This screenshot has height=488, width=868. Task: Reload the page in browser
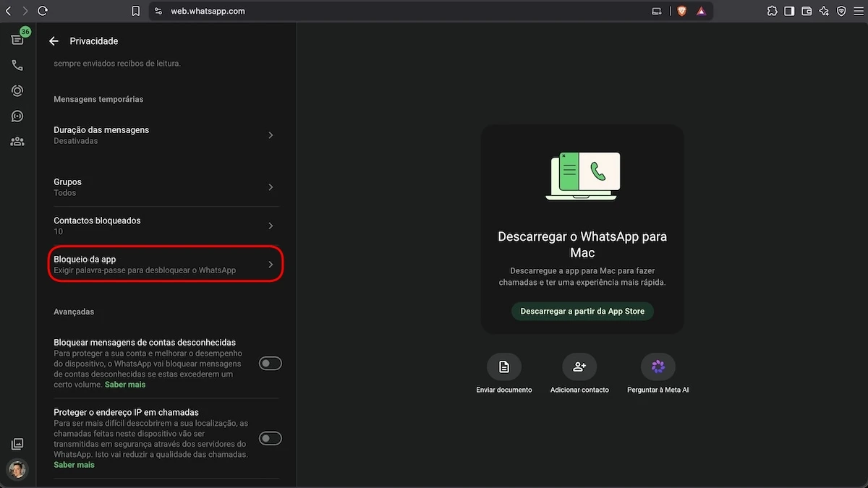tap(43, 11)
